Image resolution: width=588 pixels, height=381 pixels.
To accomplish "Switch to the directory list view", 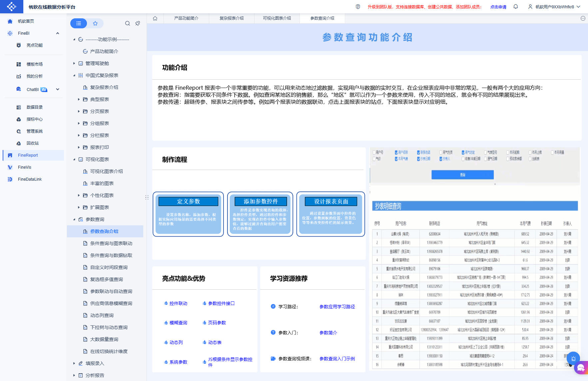I will (79, 23).
